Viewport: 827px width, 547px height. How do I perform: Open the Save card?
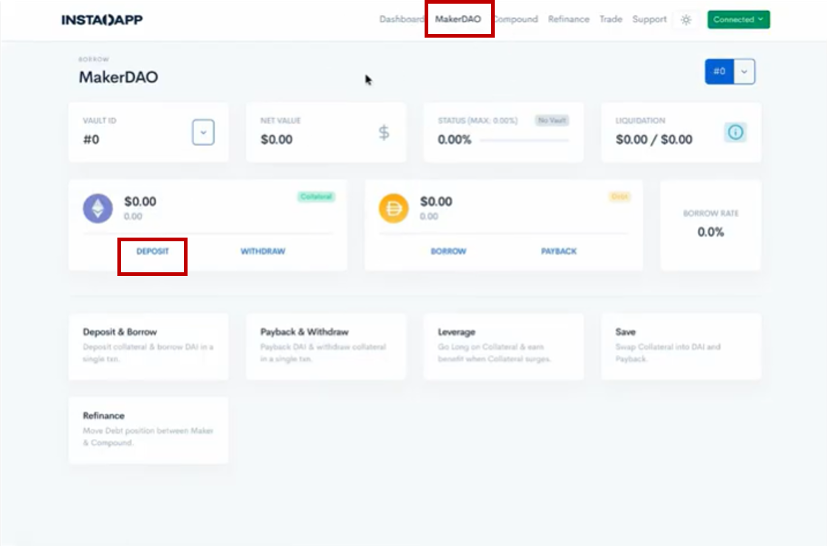tap(681, 347)
